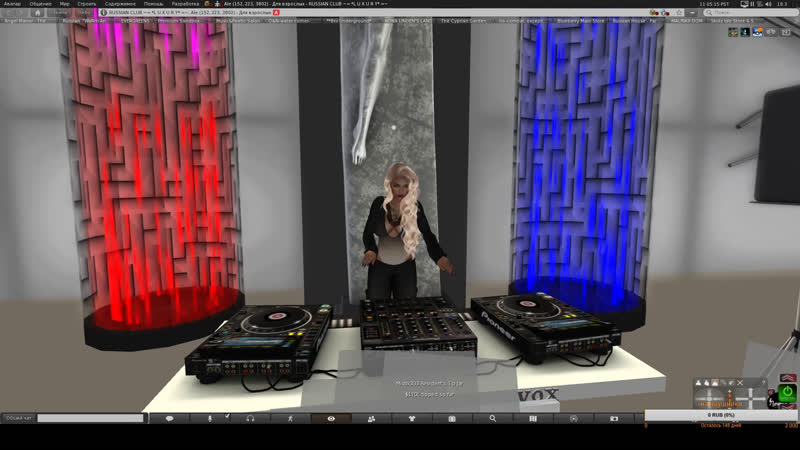
Task: Click the red adult rating icon in location bar
Action: 276,12
